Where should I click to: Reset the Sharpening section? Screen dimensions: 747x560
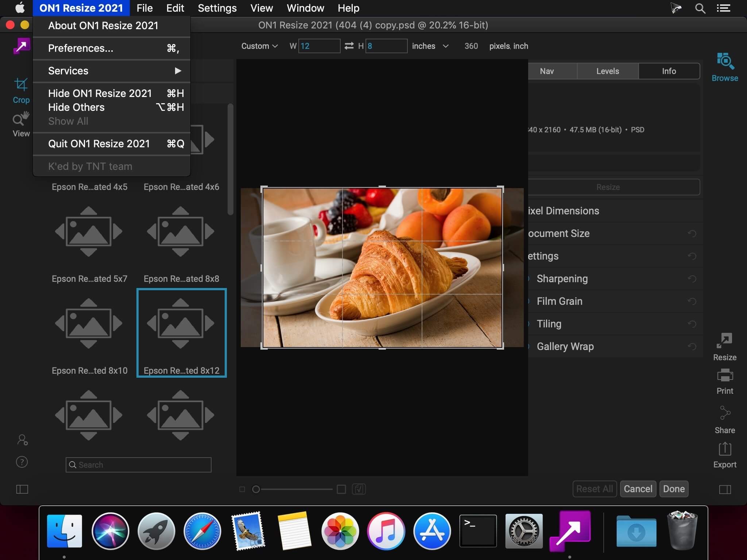tap(692, 279)
